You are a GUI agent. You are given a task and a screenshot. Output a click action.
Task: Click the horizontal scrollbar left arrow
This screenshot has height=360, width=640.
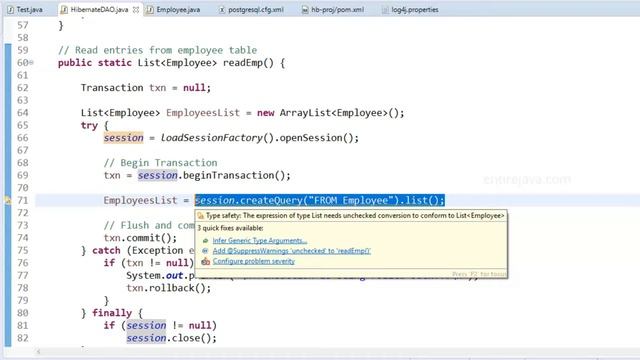click(38, 351)
